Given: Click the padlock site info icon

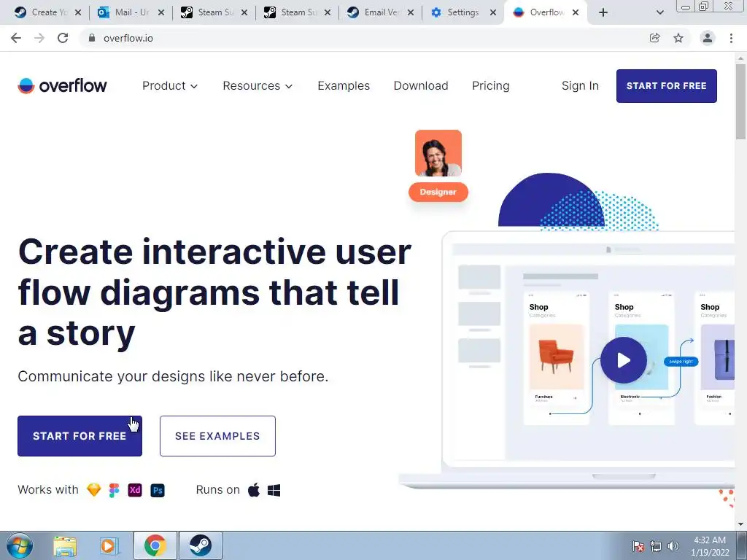Looking at the screenshot, I should [x=92, y=38].
